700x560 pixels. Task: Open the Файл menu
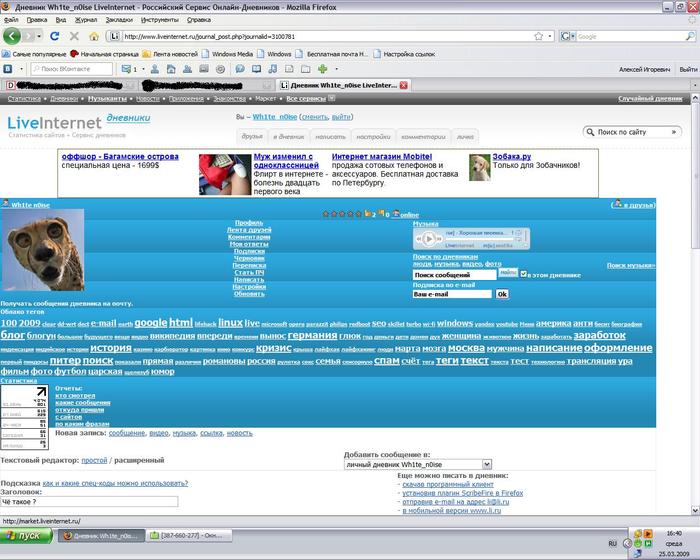[x=11, y=20]
